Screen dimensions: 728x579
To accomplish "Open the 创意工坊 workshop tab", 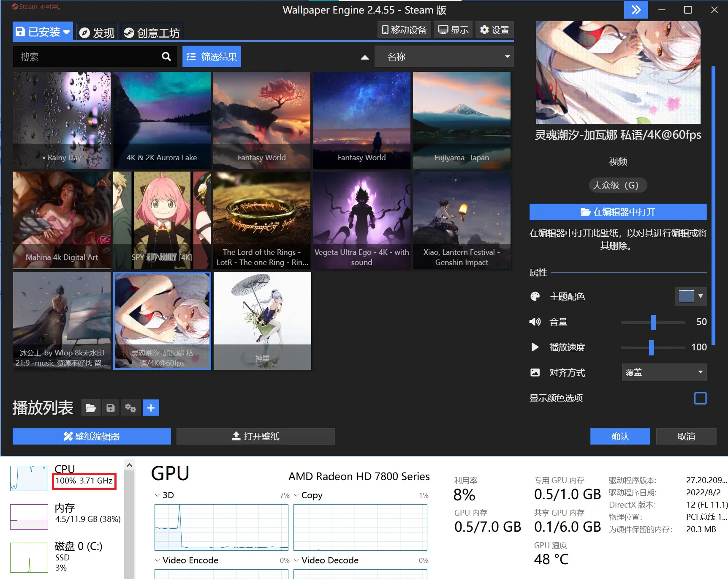I will tap(152, 32).
